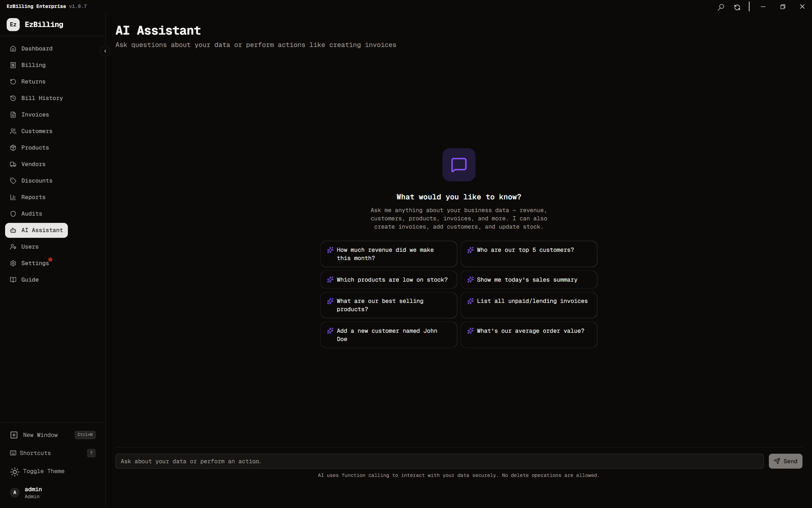Click the 'What would you like to know?' heading
The image size is (812, 508).
click(459, 197)
